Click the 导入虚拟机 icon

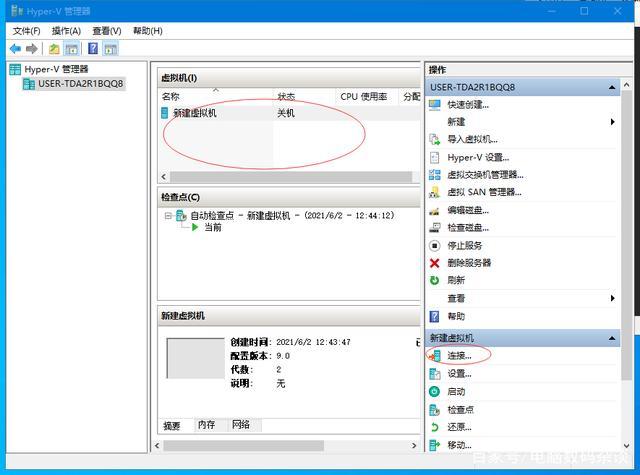435,140
